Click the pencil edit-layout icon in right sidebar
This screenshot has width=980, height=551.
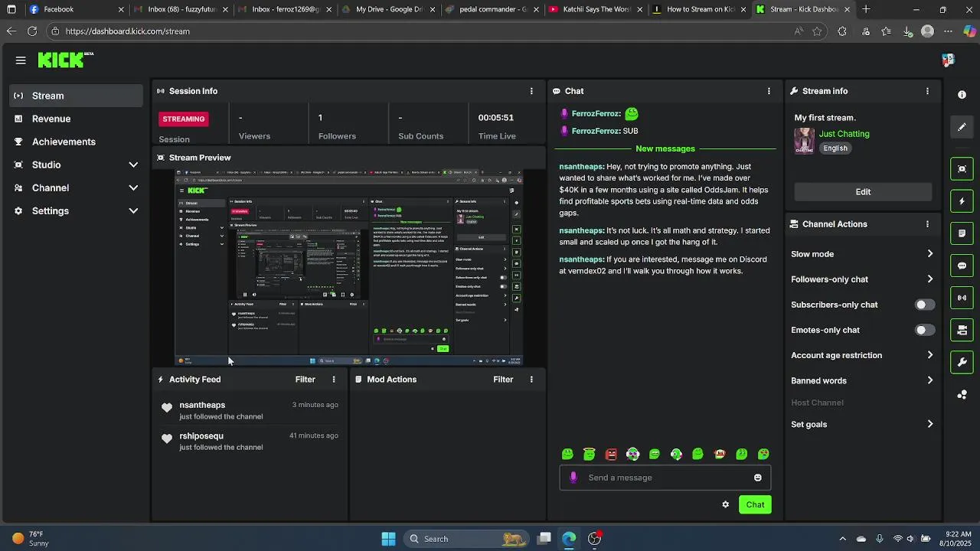(962, 127)
